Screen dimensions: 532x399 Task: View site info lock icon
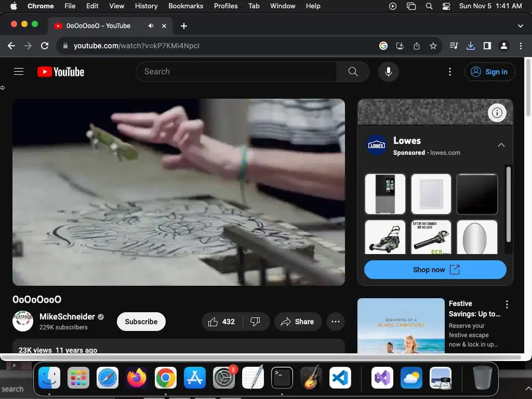[x=65, y=46]
